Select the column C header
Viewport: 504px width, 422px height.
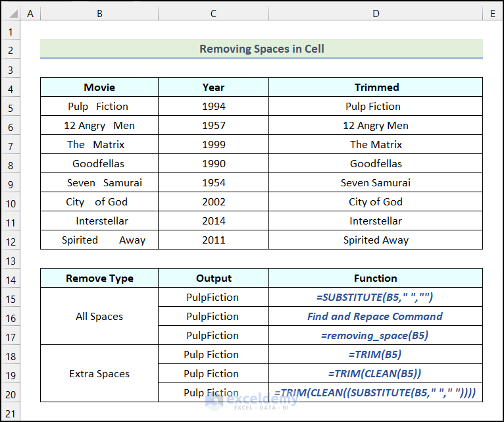213,13
